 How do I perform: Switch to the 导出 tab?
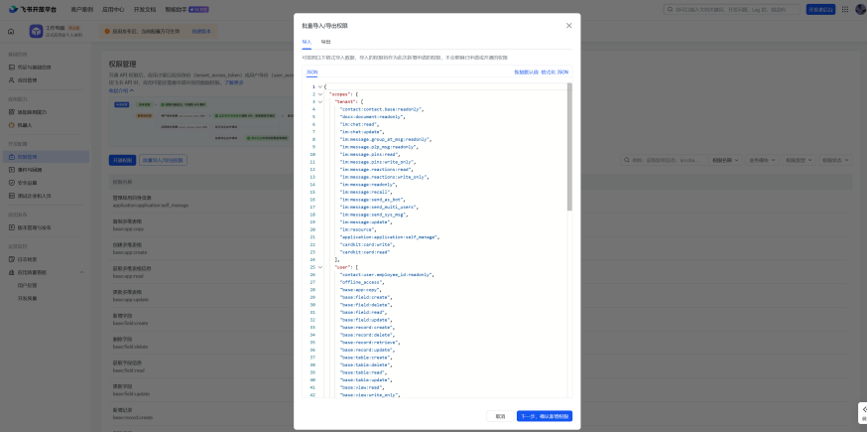pos(326,42)
